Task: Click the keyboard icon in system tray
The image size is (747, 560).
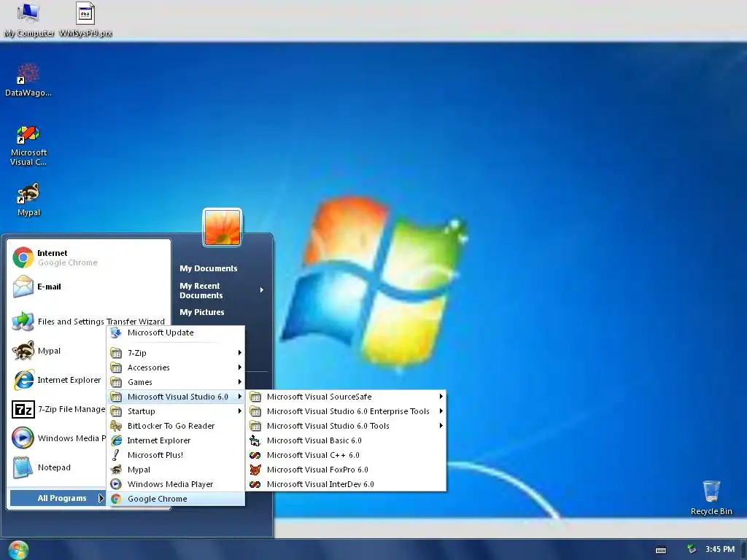Action: tap(661, 550)
